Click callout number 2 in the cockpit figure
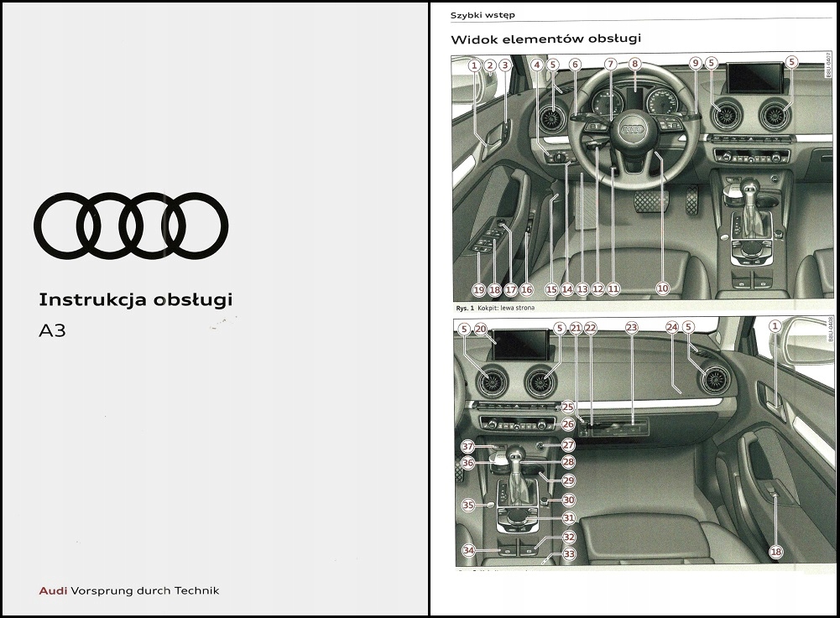The height and width of the screenshot is (618, 840). coord(489,65)
